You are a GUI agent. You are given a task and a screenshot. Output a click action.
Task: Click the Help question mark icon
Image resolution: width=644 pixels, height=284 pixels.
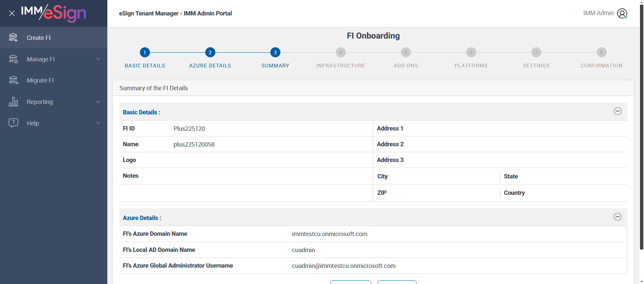13,123
